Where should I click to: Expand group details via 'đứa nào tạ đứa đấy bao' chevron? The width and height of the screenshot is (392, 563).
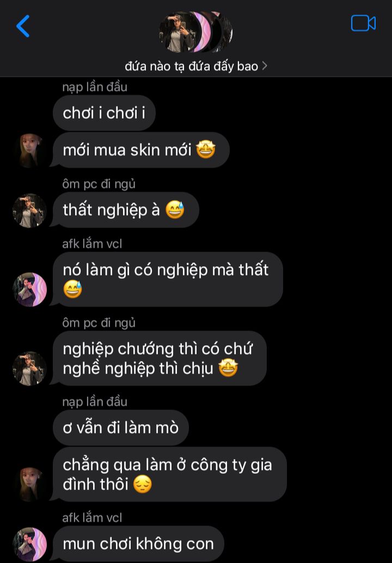(x=265, y=66)
